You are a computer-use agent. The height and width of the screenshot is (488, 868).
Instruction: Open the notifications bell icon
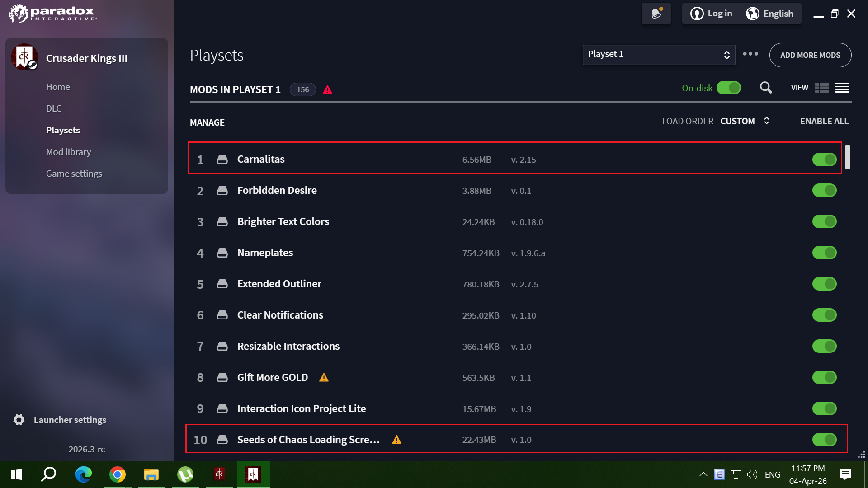click(x=656, y=14)
